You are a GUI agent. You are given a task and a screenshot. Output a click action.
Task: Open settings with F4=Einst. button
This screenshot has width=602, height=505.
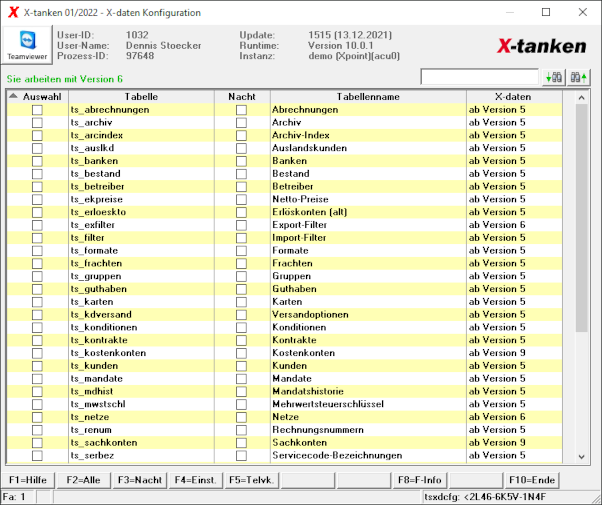(195, 480)
